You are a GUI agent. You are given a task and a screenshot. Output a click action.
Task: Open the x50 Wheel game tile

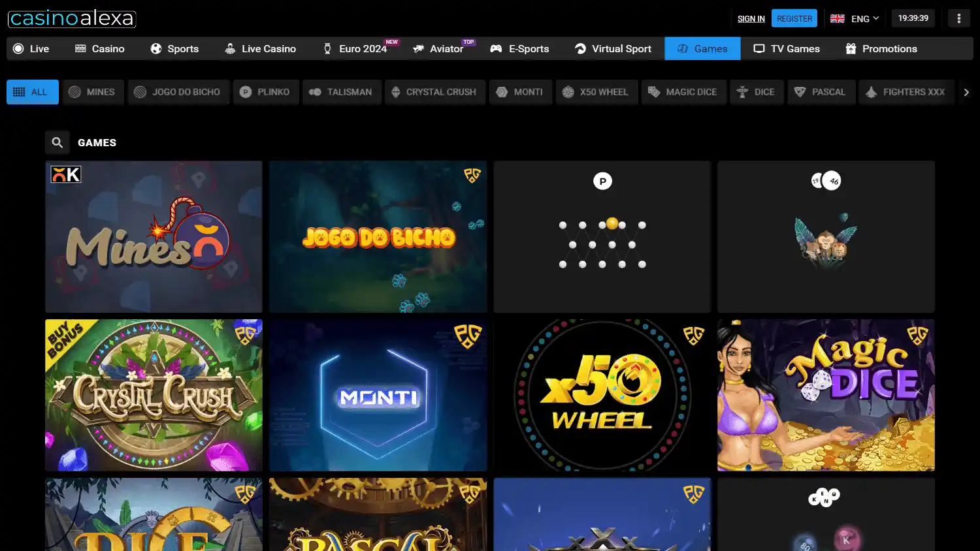pos(602,395)
